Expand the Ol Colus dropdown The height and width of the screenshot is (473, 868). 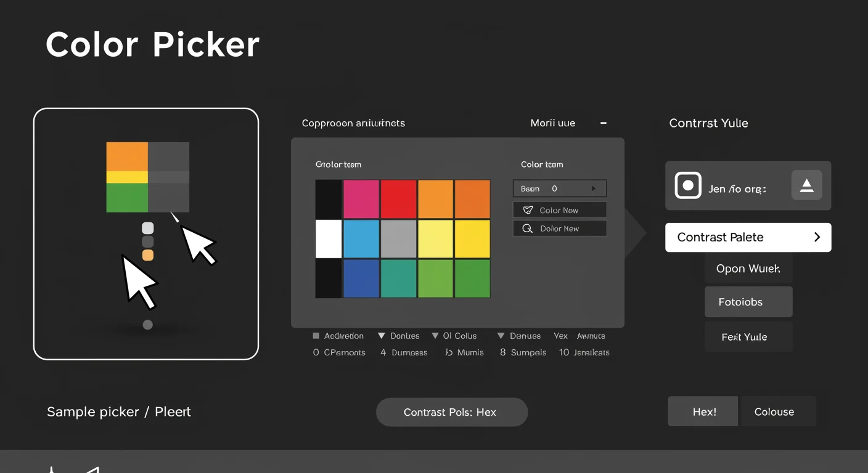[x=435, y=336]
